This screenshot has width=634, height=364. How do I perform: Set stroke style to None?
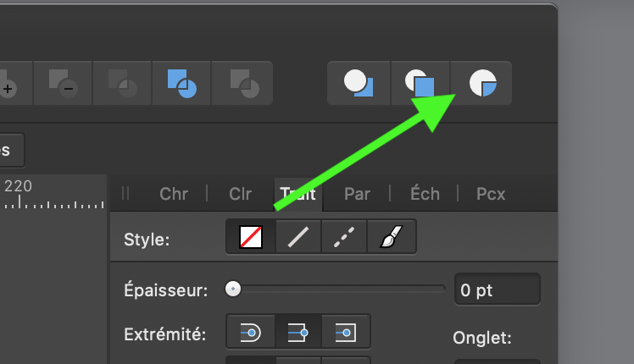point(251,237)
